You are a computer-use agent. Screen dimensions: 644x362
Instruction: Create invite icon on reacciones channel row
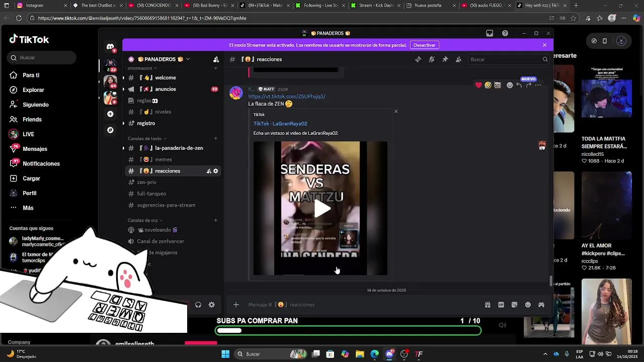209,171
